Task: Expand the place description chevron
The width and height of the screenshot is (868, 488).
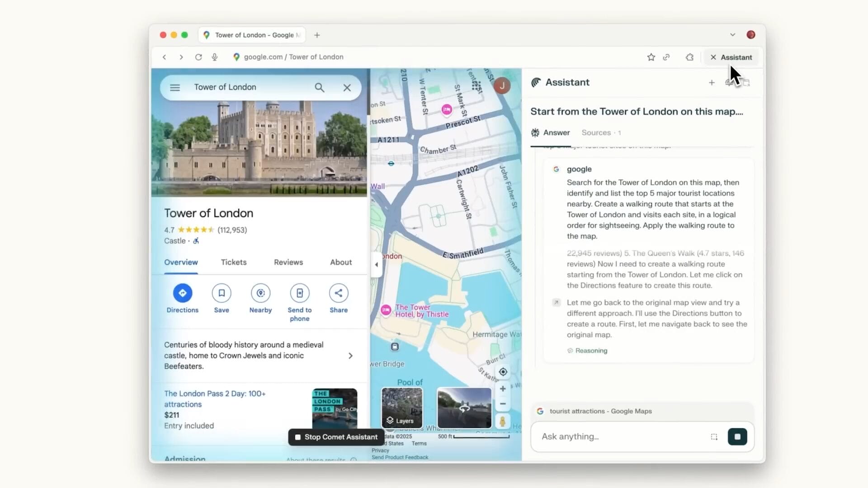Action: tap(350, 356)
